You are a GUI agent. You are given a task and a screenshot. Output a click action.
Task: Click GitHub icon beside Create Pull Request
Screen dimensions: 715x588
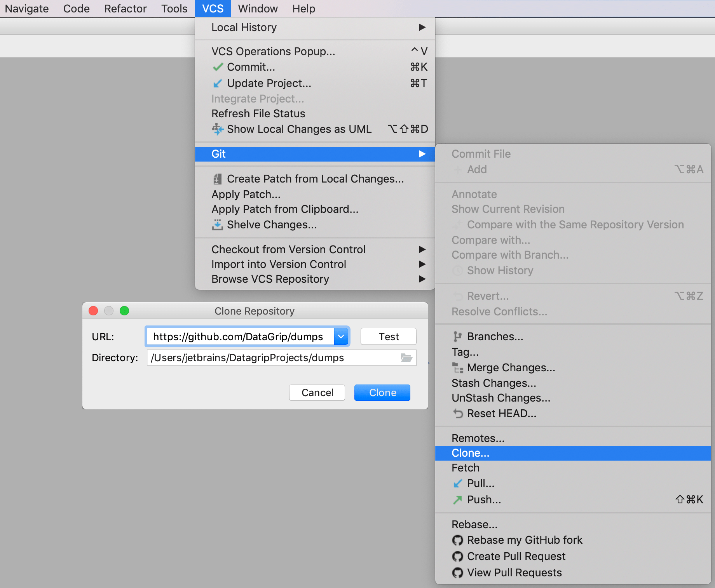pyautogui.click(x=458, y=557)
